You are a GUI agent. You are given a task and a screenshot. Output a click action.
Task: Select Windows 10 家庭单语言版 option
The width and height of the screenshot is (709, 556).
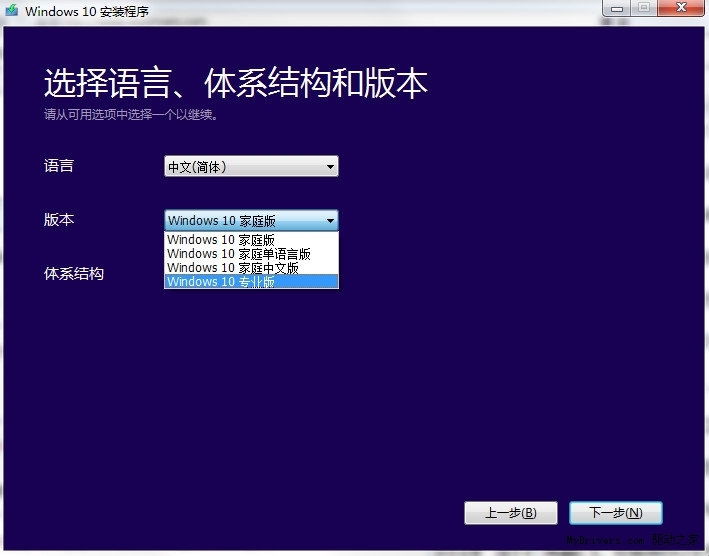[x=251, y=254]
